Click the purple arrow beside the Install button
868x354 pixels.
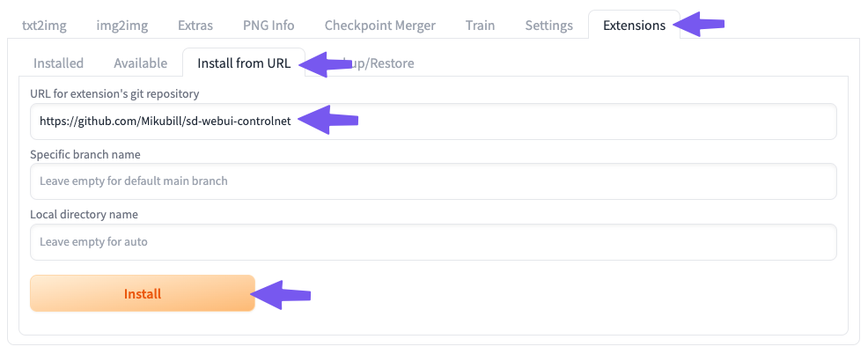coord(284,294)
